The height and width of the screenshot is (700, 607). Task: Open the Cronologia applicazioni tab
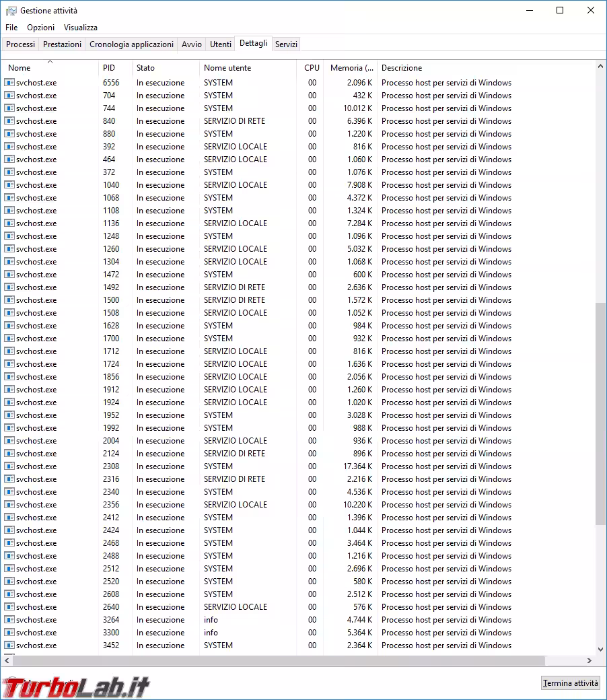(131, 44)
